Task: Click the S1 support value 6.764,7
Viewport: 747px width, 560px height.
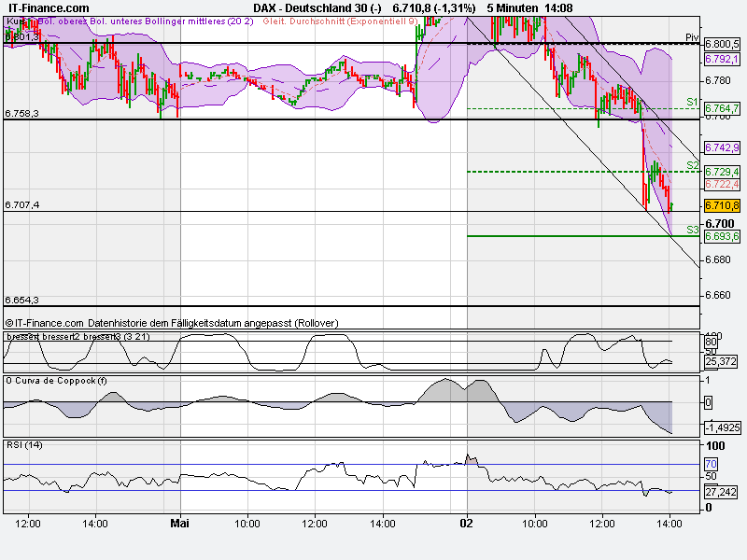Action: (x=722, y=108)
